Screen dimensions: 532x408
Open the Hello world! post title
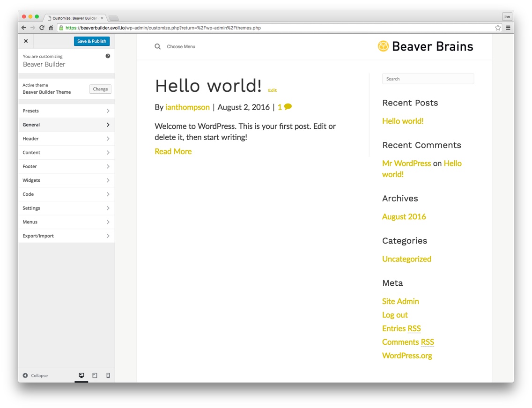pos(208,86)
